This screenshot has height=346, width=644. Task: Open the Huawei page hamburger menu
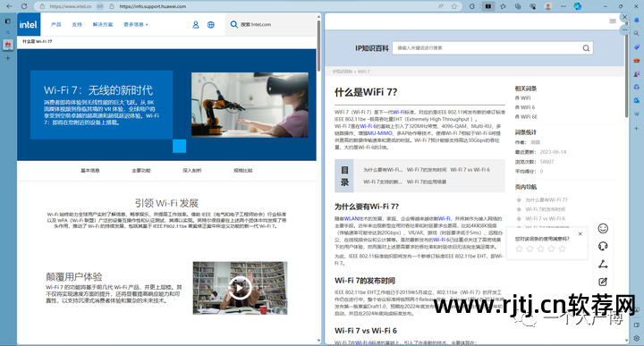click(x=613, y=21)
